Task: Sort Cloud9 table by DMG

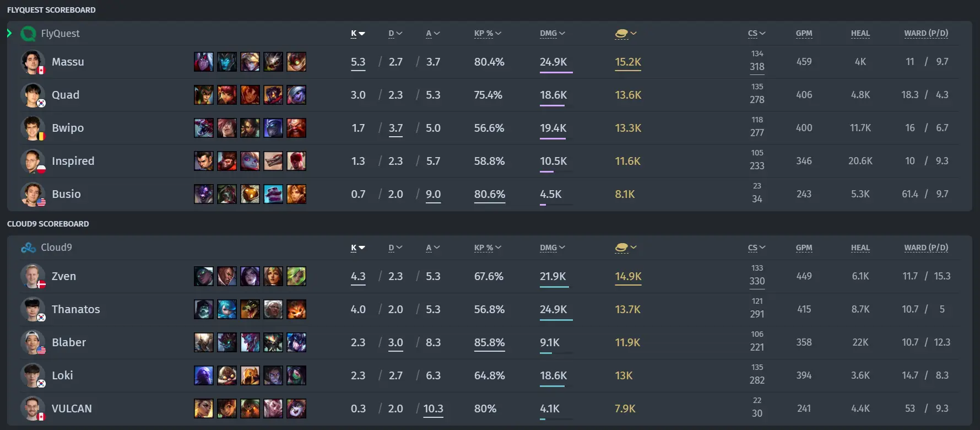Action: pos(553,248)
